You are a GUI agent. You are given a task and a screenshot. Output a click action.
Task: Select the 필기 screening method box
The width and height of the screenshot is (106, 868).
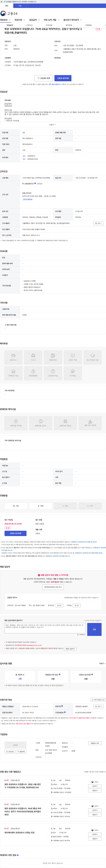(x=65, y=506)
